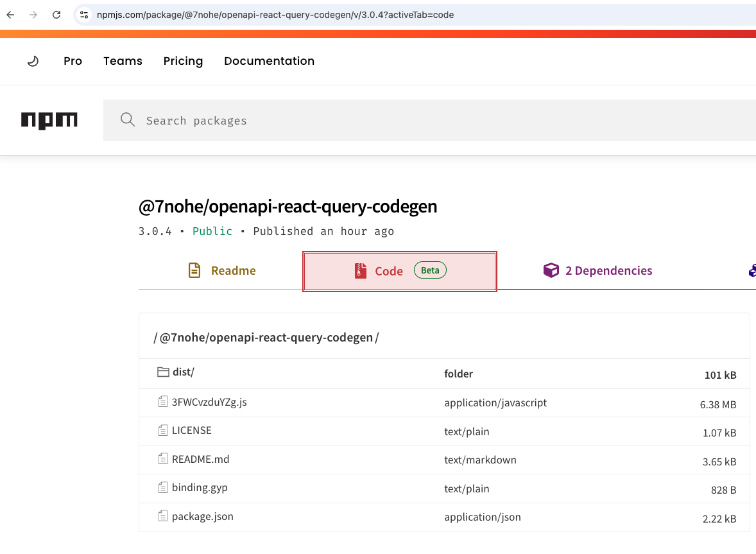The height and width of the screenshot is (554, 756).
Task: Reload the npm page
Action: pyautogui.click(x=56, y=15)
